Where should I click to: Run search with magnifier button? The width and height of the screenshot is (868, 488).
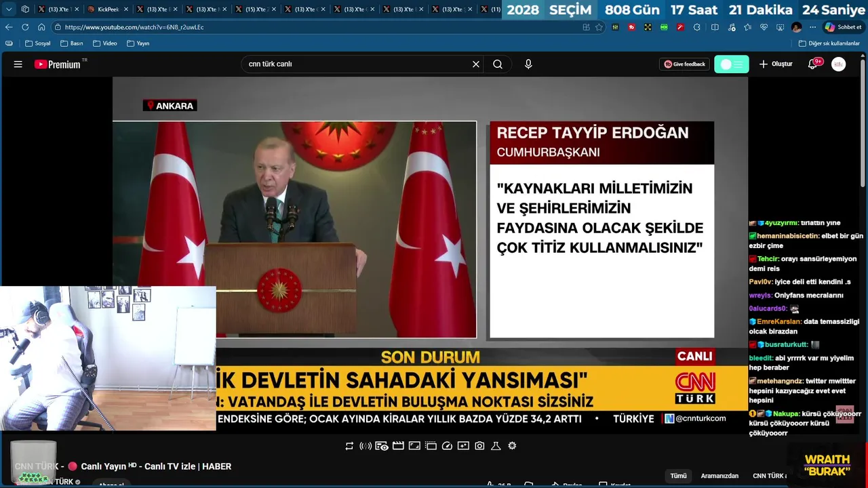[498, 64]
